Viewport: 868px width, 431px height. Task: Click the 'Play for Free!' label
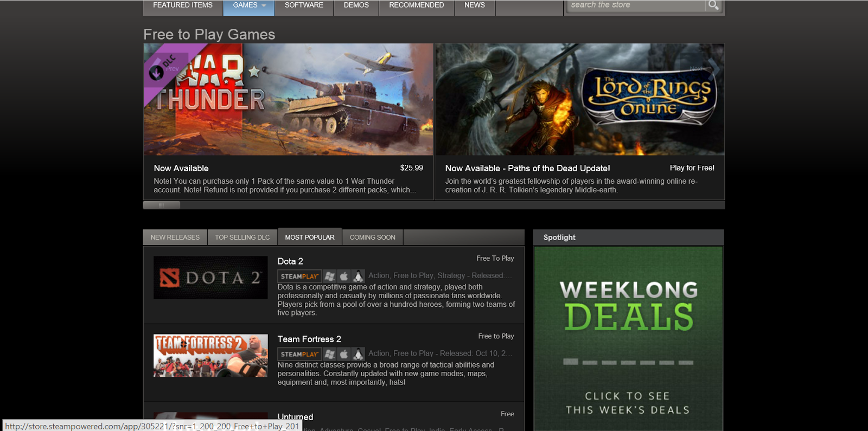point(692,168)
